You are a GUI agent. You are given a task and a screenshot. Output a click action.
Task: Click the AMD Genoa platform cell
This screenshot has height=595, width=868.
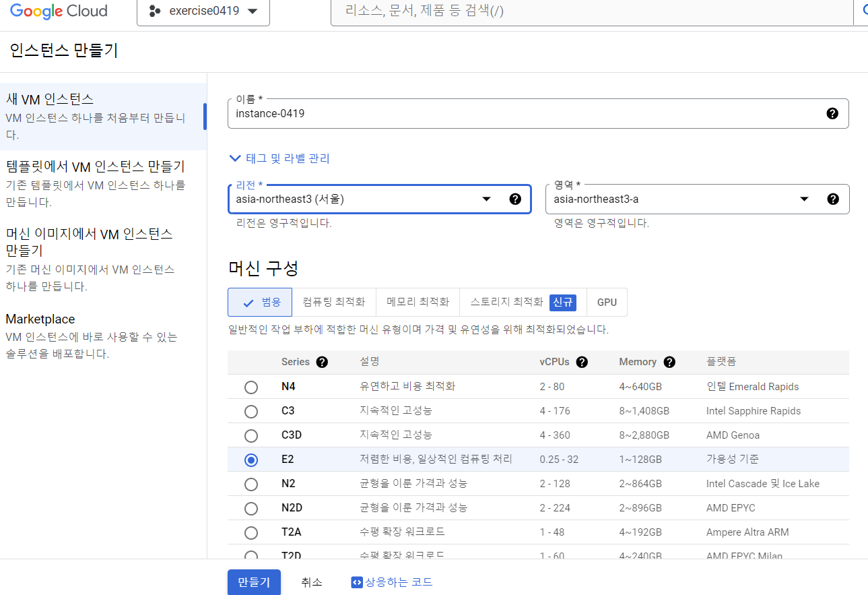click(733, 435)
